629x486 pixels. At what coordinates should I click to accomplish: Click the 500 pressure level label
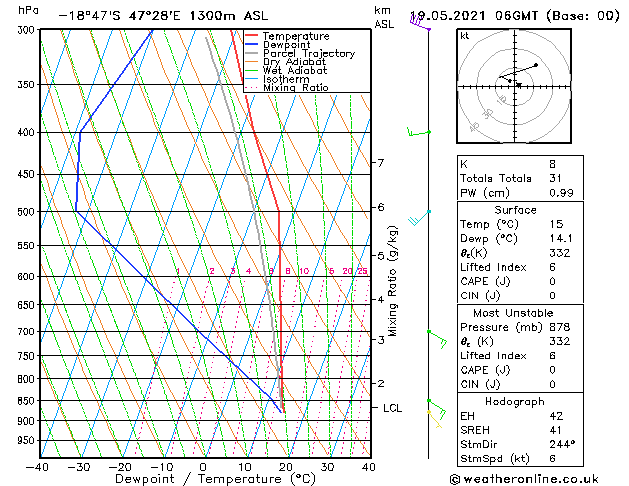tap(28, 212)
